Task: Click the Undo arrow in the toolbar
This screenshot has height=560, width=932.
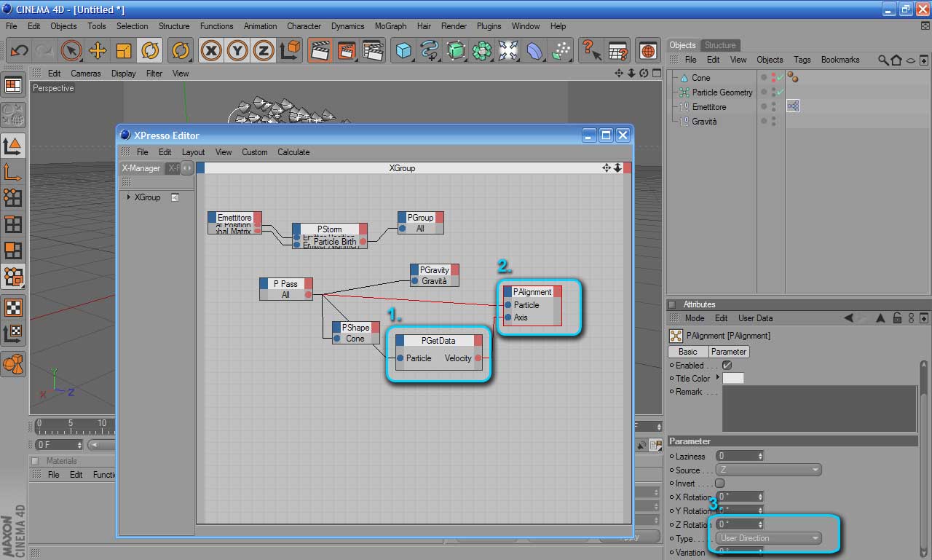Action: [19, 50]
